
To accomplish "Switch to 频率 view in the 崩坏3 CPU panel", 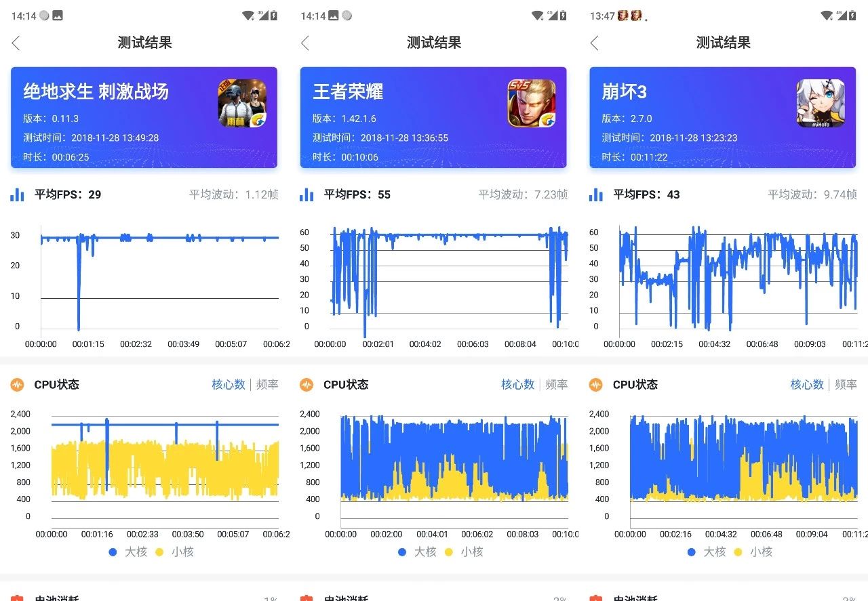I will (846, 385).
